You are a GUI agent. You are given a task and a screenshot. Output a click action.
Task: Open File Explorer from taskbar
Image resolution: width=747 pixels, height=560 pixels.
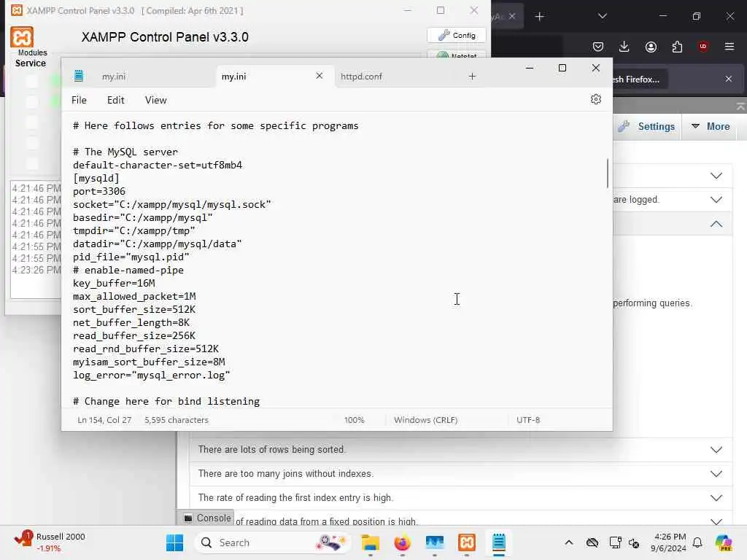click(370, 542)
